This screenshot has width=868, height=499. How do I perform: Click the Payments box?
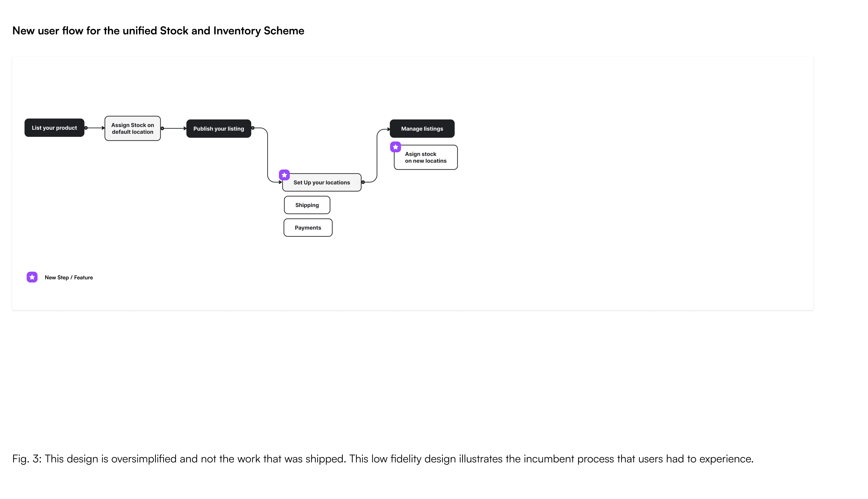tap(308, 228)
